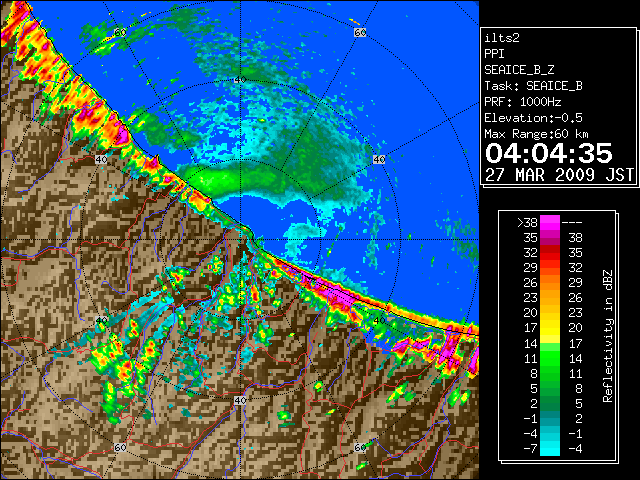Click the radar center where the crosshair lines meet
Screen dimensions: 640x480
coord(240,240)
